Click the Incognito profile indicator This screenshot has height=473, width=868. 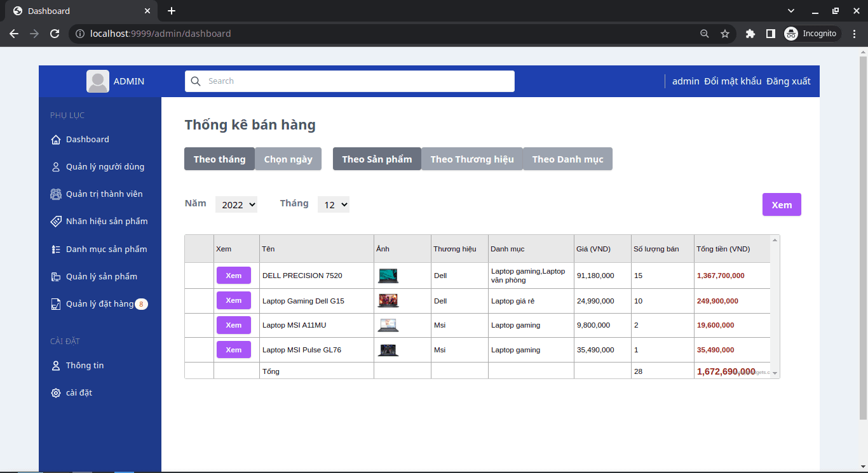813,34
